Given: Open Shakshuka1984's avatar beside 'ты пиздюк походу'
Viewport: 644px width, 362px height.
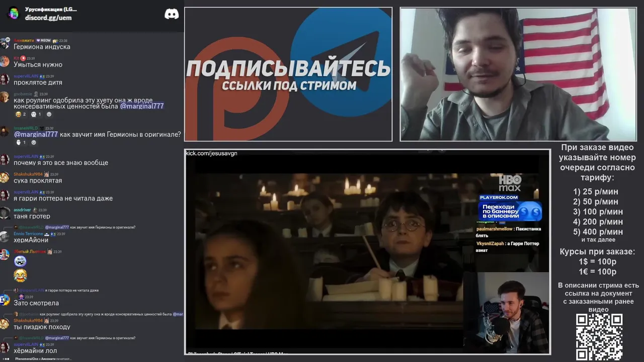Looking at the screenshot, I should (x=5, y=323).
